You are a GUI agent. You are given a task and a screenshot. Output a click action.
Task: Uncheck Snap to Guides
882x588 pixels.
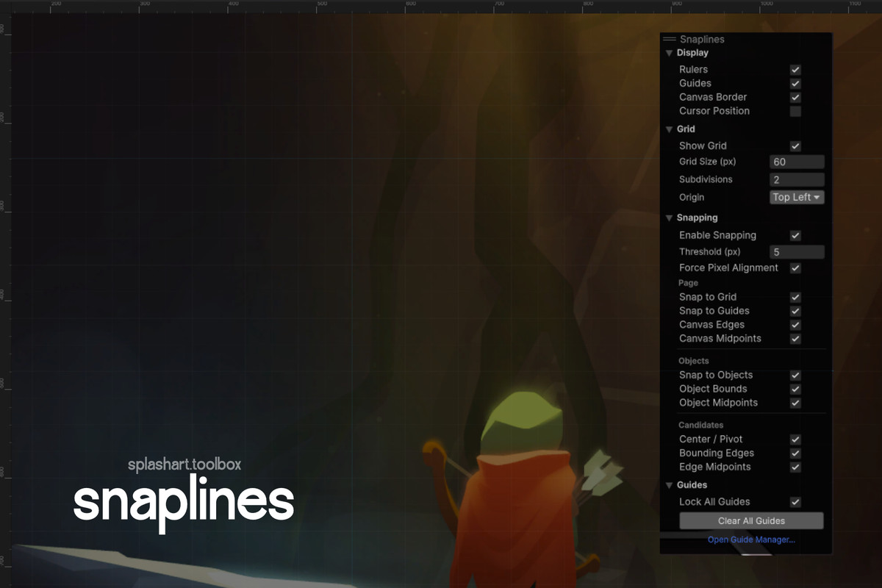coord(795,311)
